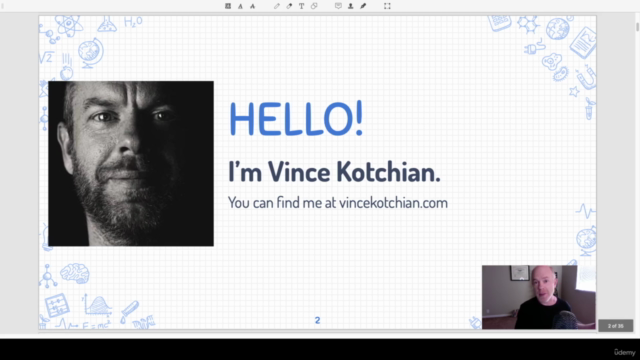Screen dimensions: 640x360
Task: Select the highlighter marker tool
Action: 289,6
